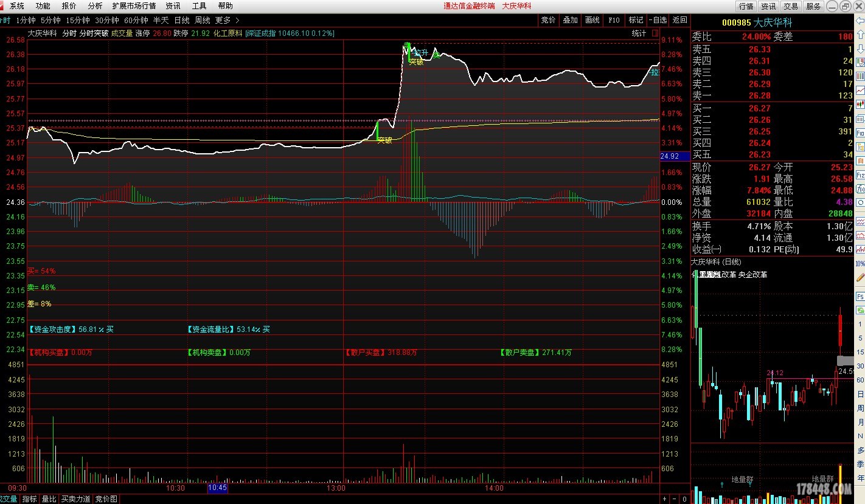
Task: Click the 分时突破 indicator label
Action: pyautogui.click(x=94, y=33)
